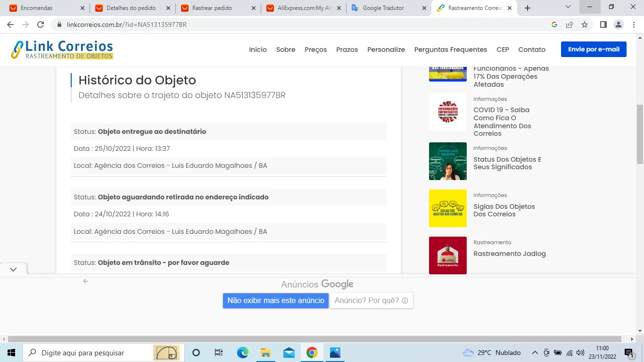Image resolution: width=644 pixels, height=362 pixels.
Task: Click the Chrome icon on the taskbar
Action: pos(312,353)
